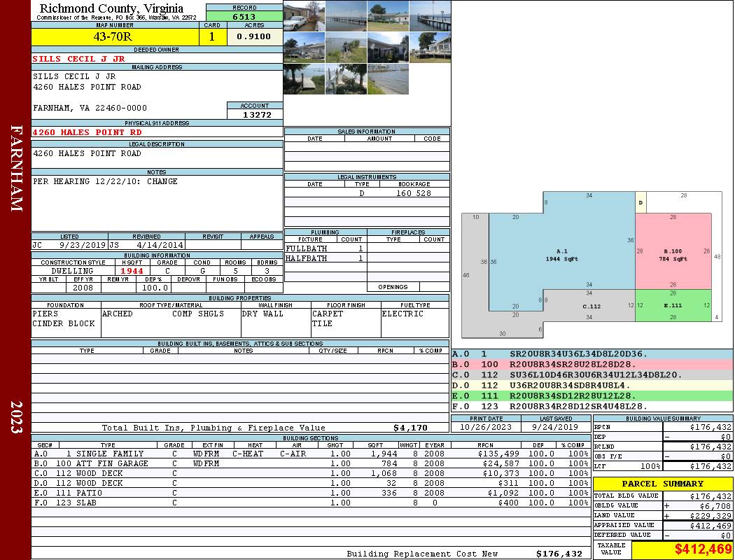Click floor finish CARPET

coord(328,314)
